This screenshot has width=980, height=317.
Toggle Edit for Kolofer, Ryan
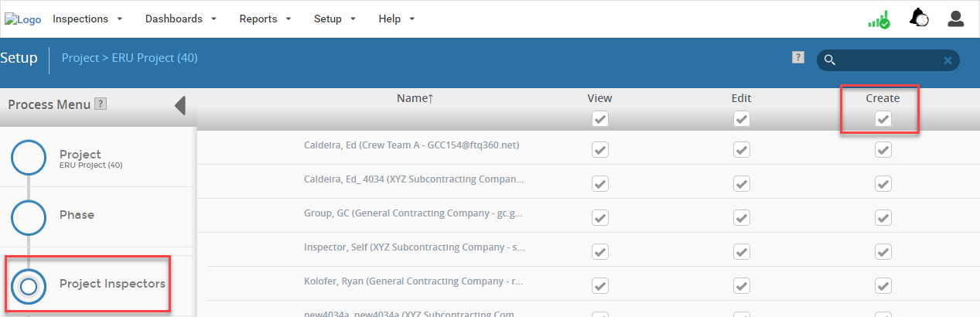click(x=742, y=286)
